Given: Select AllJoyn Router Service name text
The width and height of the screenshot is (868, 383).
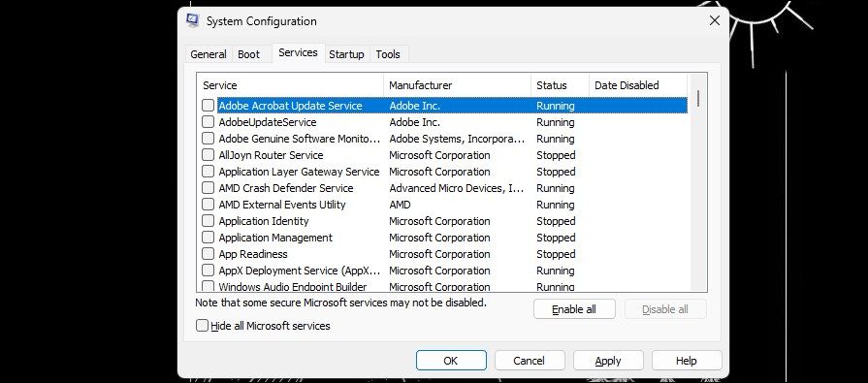Looking at the screenshot, I should (271, 155).
